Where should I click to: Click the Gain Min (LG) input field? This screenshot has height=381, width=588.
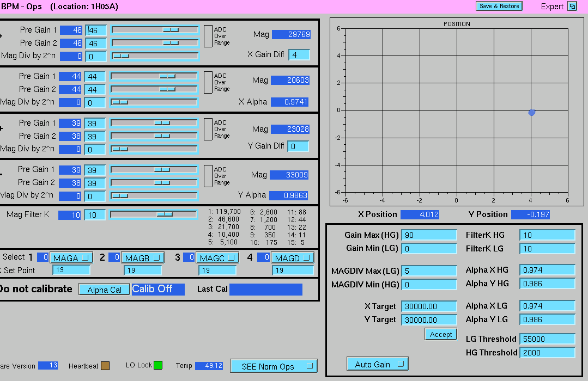click(x=429, y=248)
